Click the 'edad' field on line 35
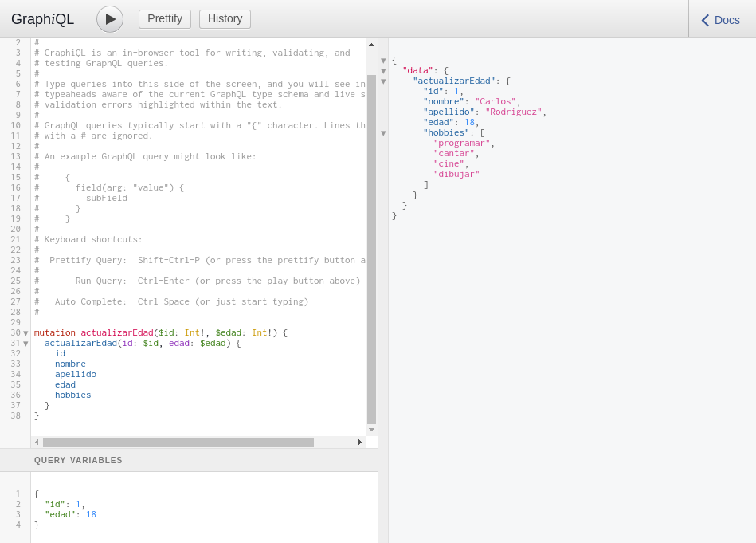Viewport: 756px width, 543px height. tap(65, 384)
